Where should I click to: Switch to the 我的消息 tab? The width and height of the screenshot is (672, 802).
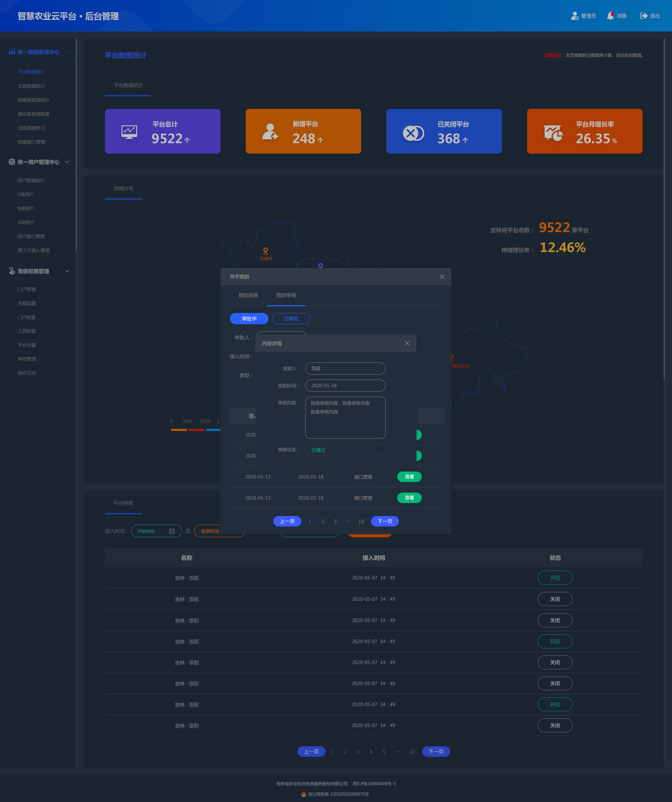tap(248, 295)
